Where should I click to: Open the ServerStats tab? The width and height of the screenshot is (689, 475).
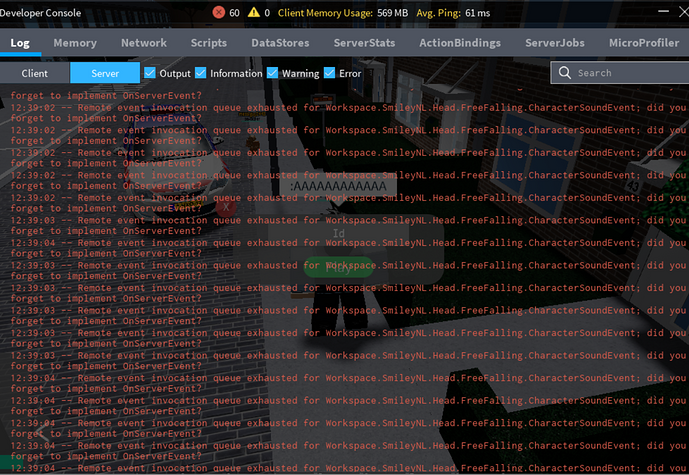pos(364,43)
